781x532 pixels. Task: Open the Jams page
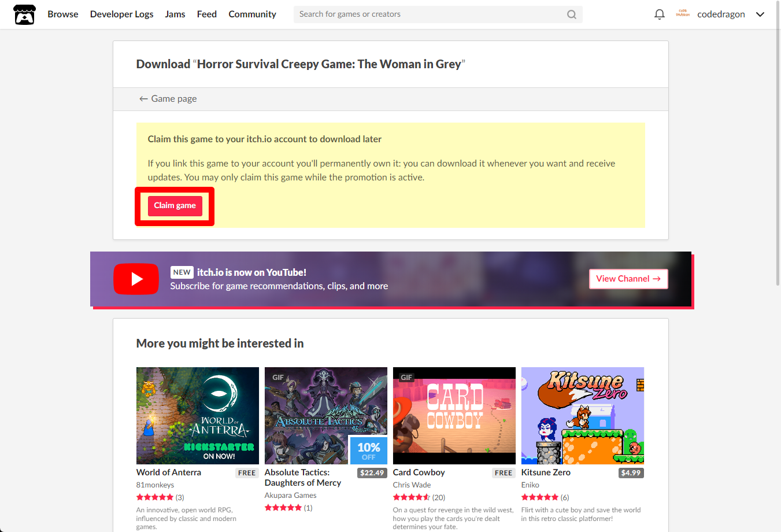175,14
